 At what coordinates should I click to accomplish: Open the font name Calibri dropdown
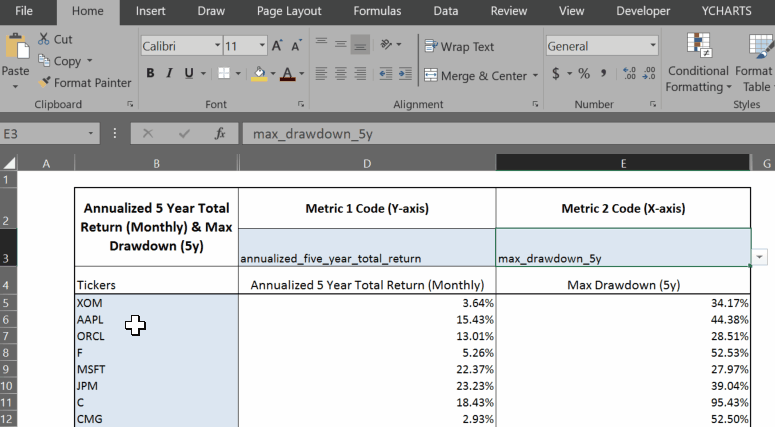(x=217, y=45)
